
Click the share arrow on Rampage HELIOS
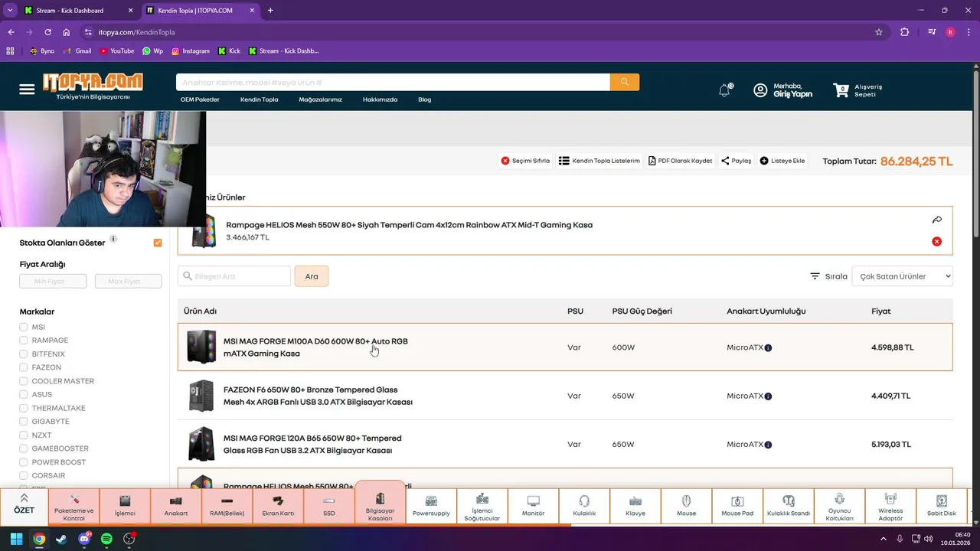(936, 220)
